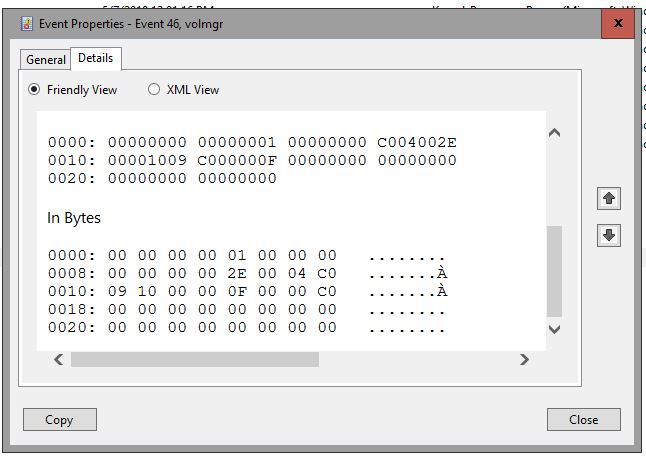
Task: Select the Friendly View radio button
Action: (34, 89)
